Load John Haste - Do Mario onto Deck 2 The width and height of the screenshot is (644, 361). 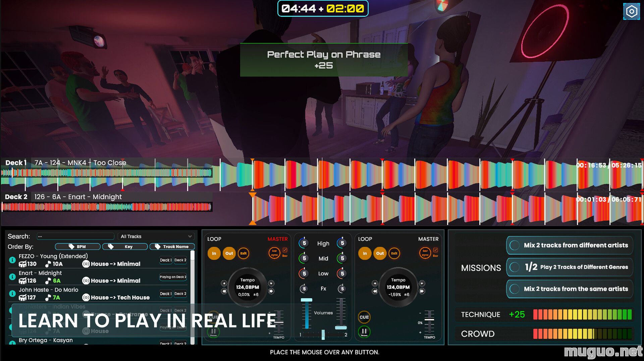[x=180, y=294]
